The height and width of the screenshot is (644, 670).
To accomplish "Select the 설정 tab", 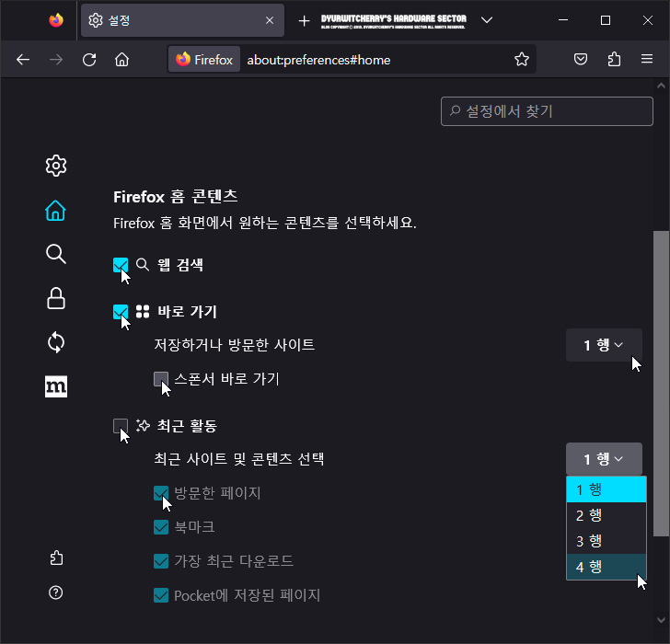I will 182,20.
